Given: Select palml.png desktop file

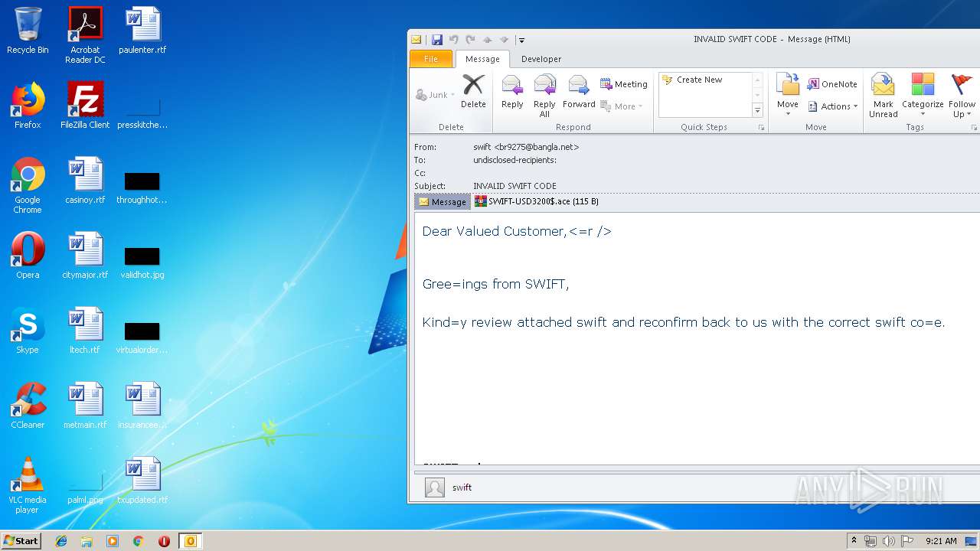Looking at the screenshot, I should tap(85, 490).
